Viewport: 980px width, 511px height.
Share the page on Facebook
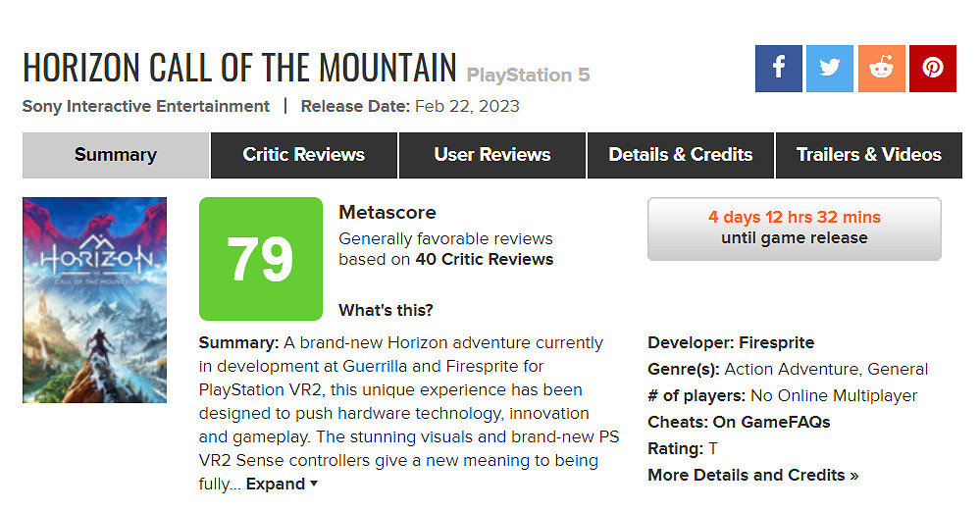pyautogui.click(x=779, y=69)
